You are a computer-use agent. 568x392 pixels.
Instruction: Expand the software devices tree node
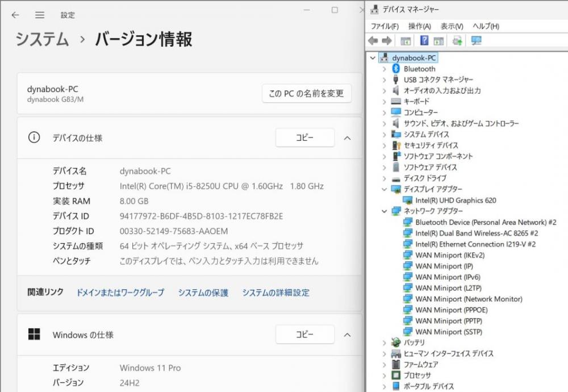385,168
